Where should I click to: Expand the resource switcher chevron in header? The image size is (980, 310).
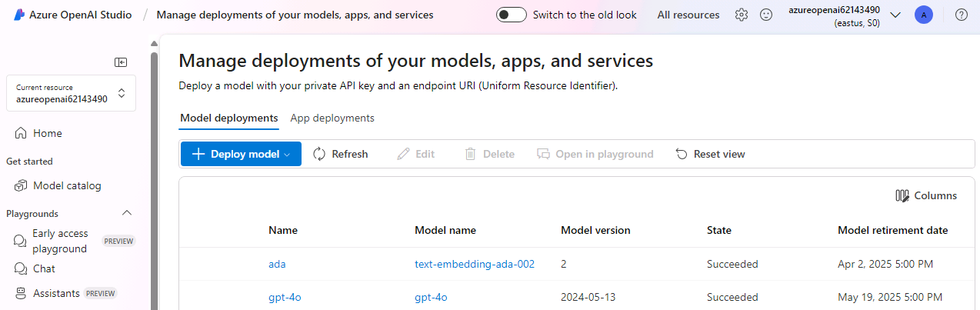pos(895,15)
